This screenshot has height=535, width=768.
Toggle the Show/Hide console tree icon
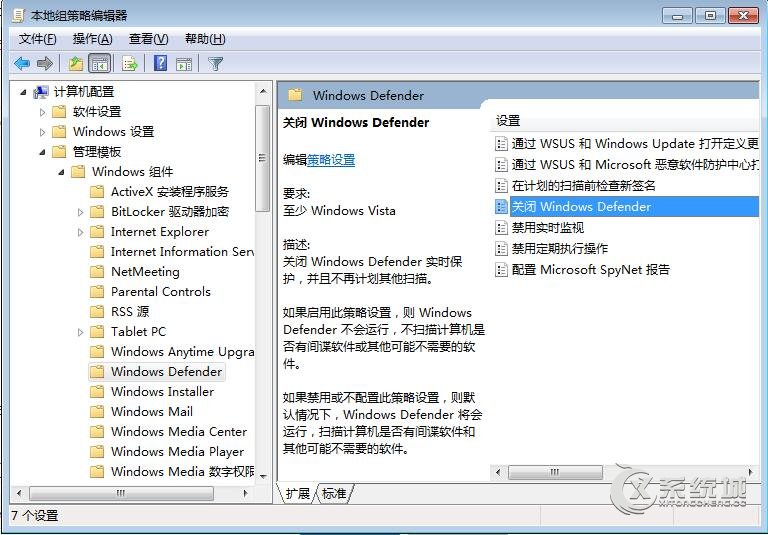100,64
